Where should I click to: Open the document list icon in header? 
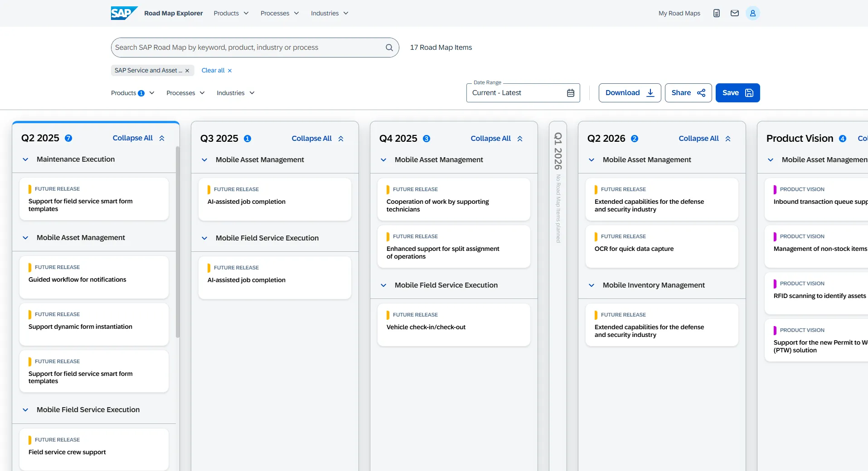click(716, 13)
